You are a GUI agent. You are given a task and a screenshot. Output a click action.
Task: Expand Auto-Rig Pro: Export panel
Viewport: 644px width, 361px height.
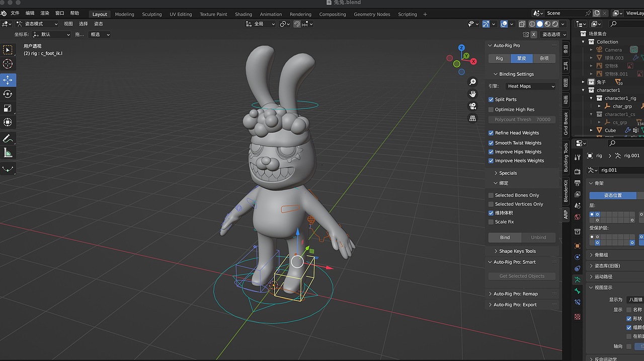[512, 305]
